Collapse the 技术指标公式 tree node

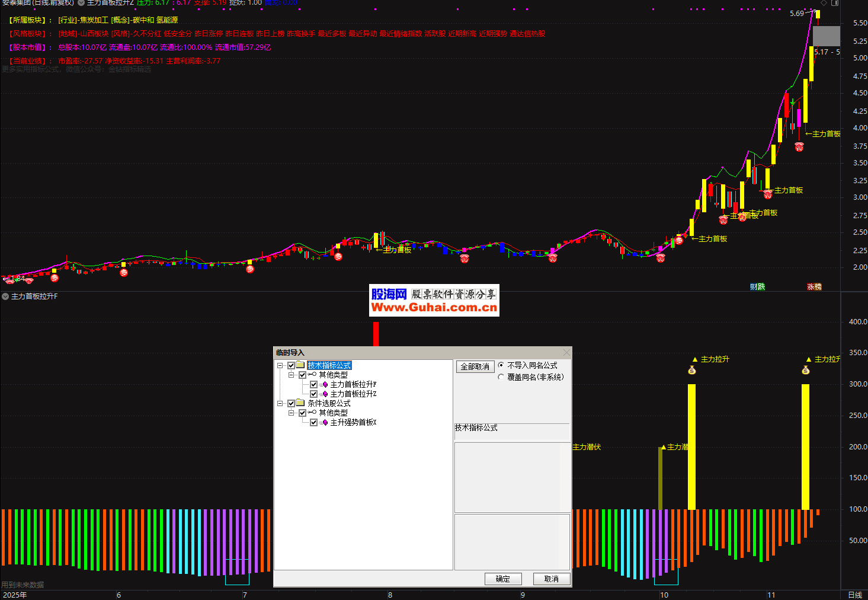(x=280, y=366)
